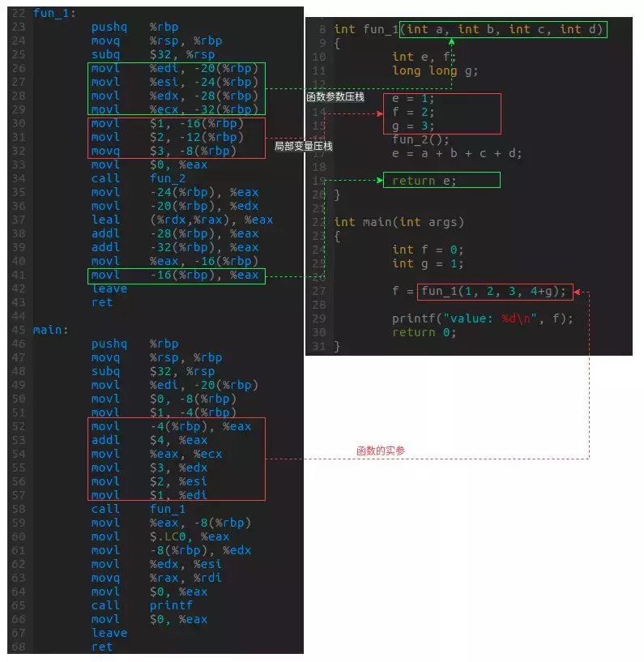The image size is (644, 662).
Task: Click the int a parameter in fun_1 signature
Action: (424, 29)
